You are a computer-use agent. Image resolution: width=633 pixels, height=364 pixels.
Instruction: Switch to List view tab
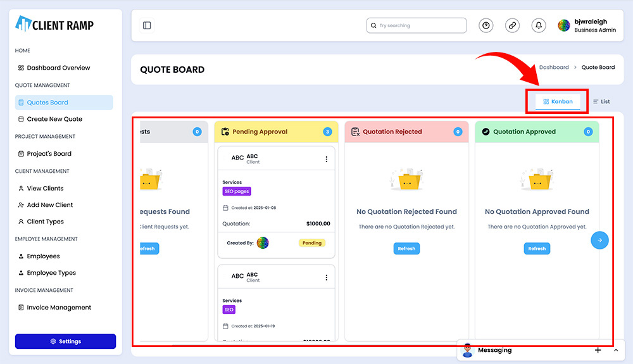coord(601,102)
